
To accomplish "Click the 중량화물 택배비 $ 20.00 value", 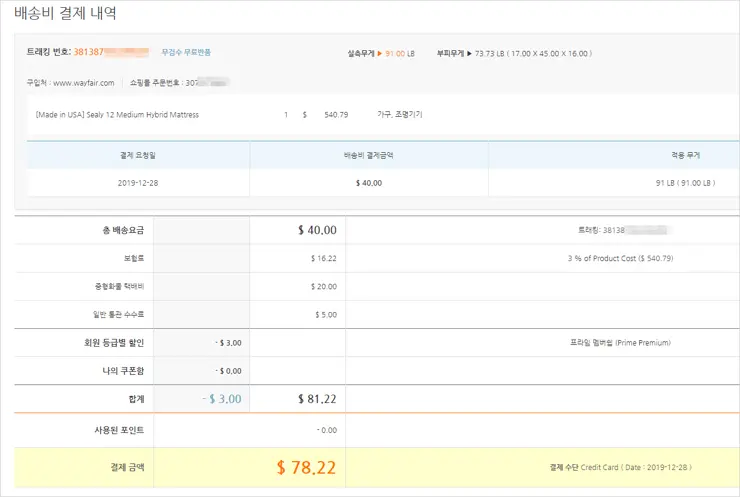I will (323, 286).
